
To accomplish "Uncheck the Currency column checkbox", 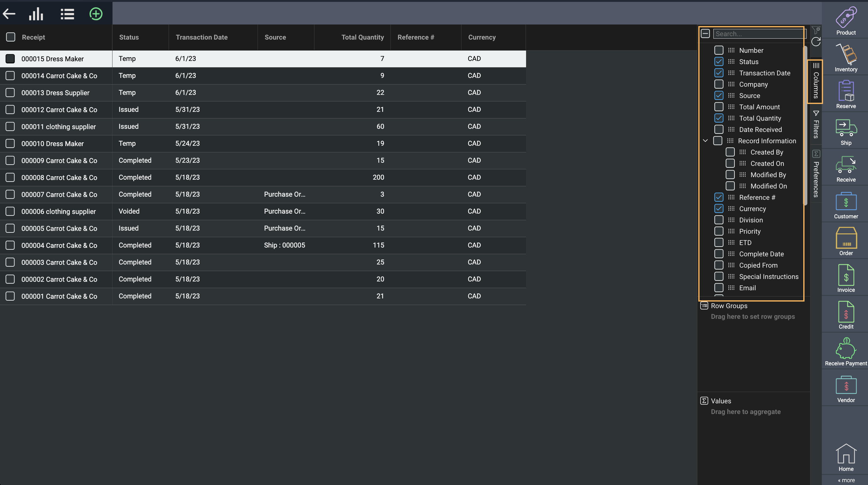I will [719, 209].
